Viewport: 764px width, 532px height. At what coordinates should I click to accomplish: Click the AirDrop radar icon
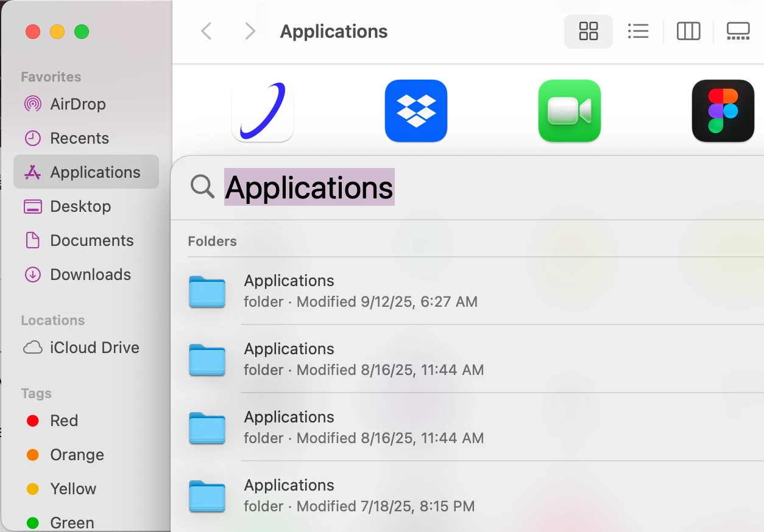pyautogui.click(x=32, y=104)
